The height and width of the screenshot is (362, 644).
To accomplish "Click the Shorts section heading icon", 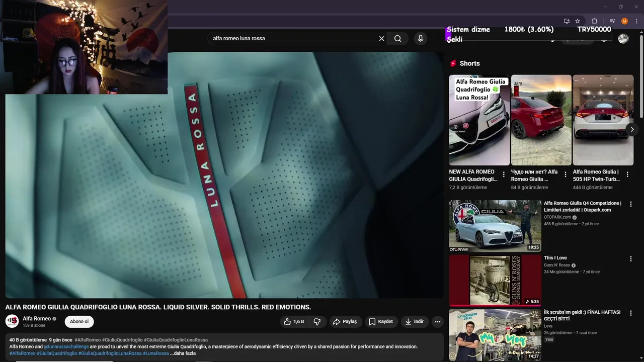I will [453, 63].
